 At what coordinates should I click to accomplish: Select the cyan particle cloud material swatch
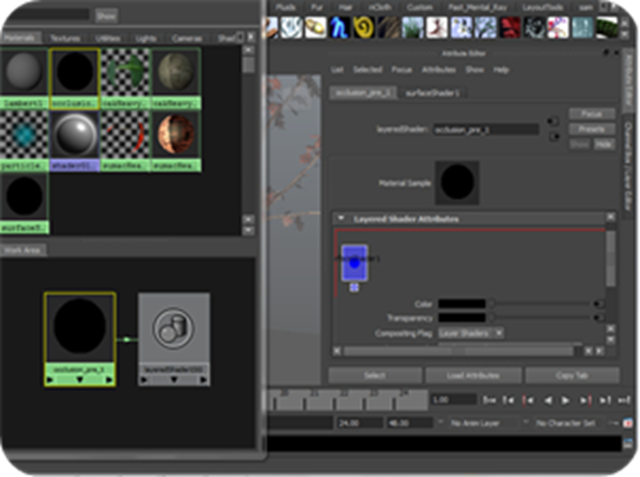pos(24,134)
